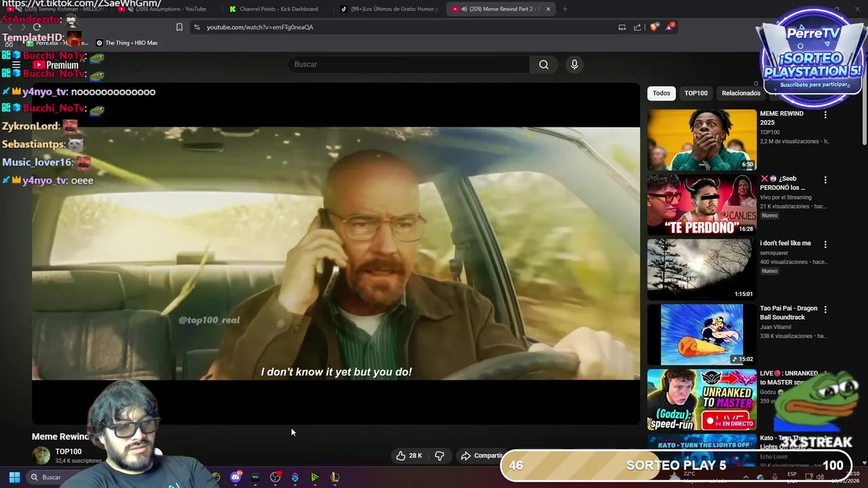The height and width of the screenshot is (488, 868).
Task: Open site info icon beside the URL
Action: pos(197,27)
